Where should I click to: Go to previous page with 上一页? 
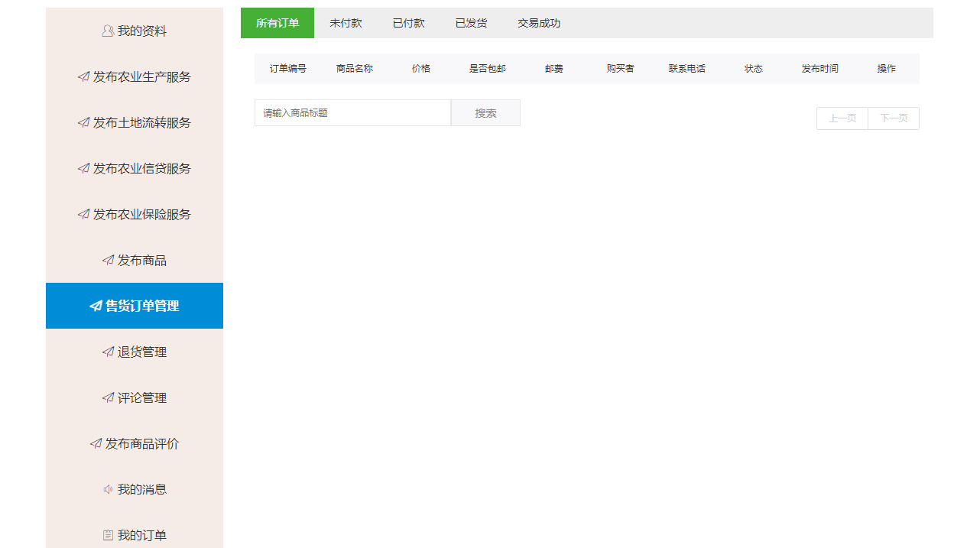(x=842, y=118)
